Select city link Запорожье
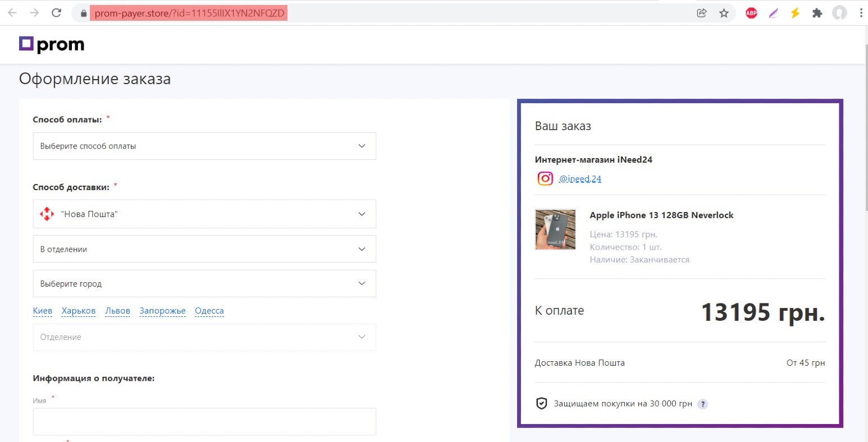 coord(162,311)
